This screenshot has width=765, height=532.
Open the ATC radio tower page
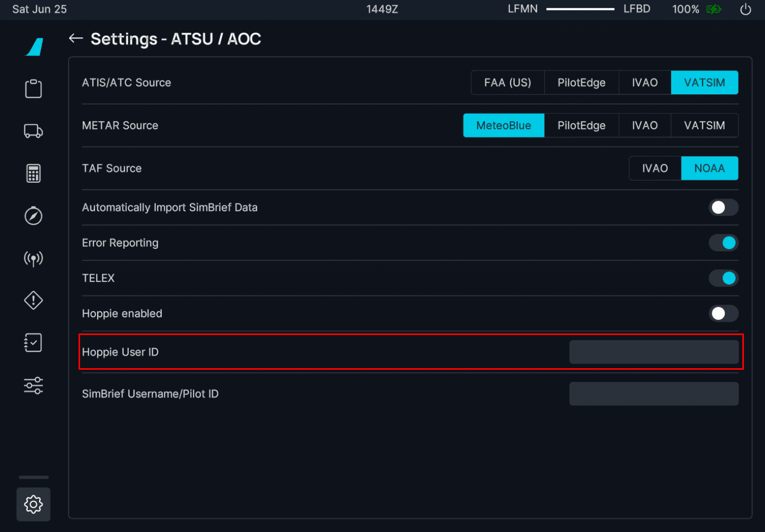[x=33, y=259]
